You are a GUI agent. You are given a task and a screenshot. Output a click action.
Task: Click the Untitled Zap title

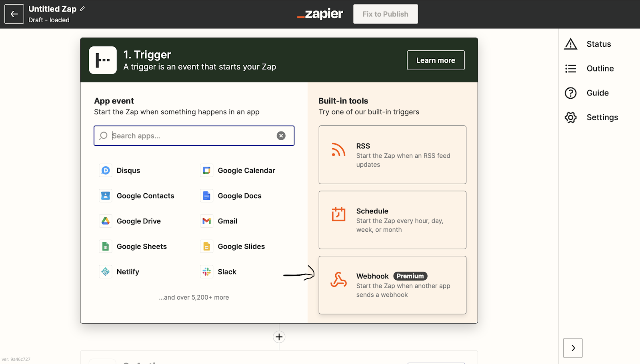click(52, 9)
